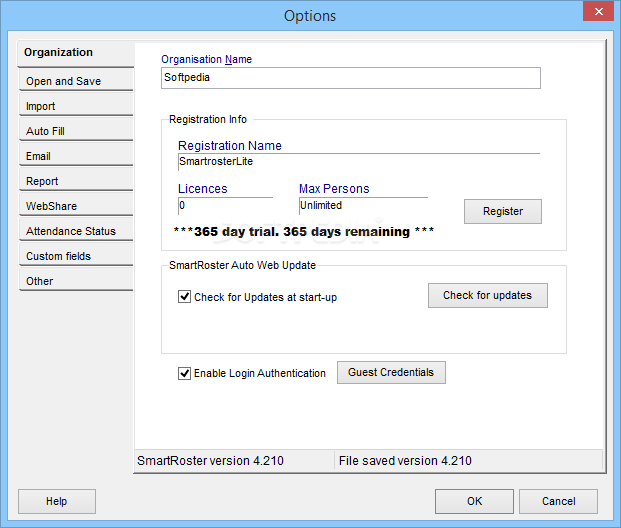Viewport: 621px width, 528px height.
Task: Click the Organisation Name input field
Action: pyautogui.click(x=351, y=78)
